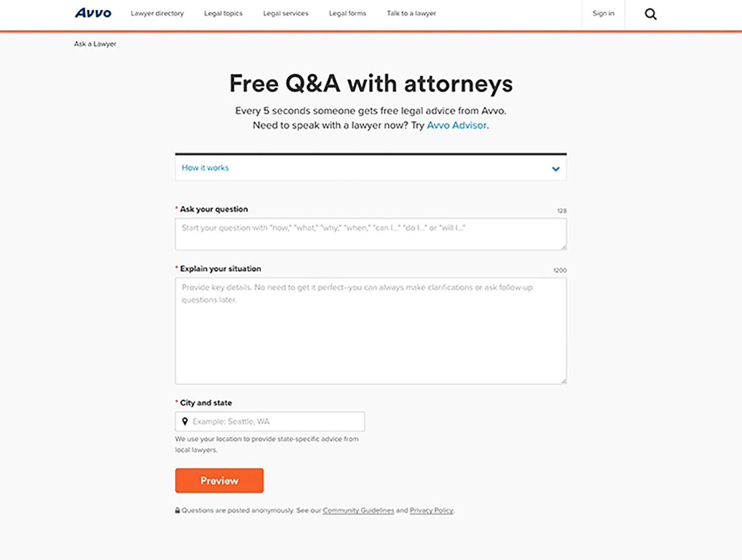
Task: View the Community Guidelines
Action: (358, 510)
